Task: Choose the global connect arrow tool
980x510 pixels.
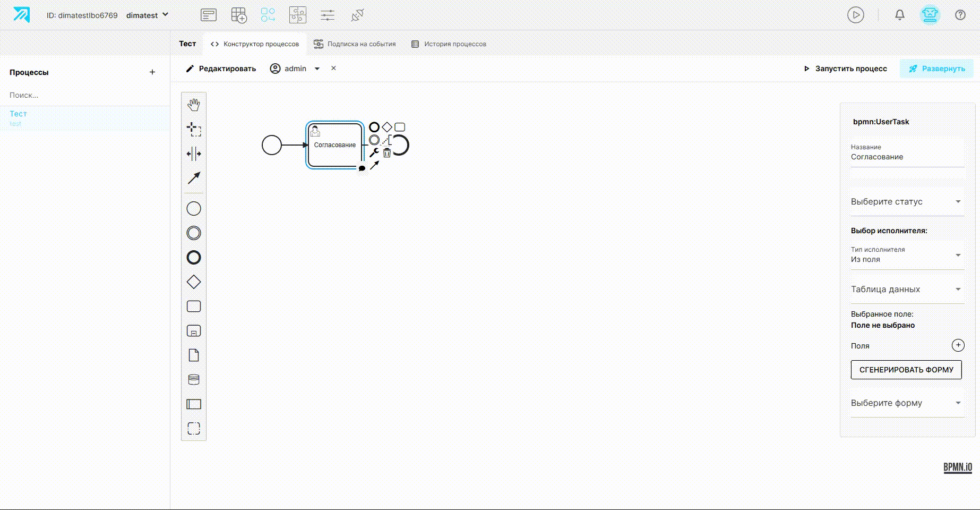Action: tap(194, 178)
